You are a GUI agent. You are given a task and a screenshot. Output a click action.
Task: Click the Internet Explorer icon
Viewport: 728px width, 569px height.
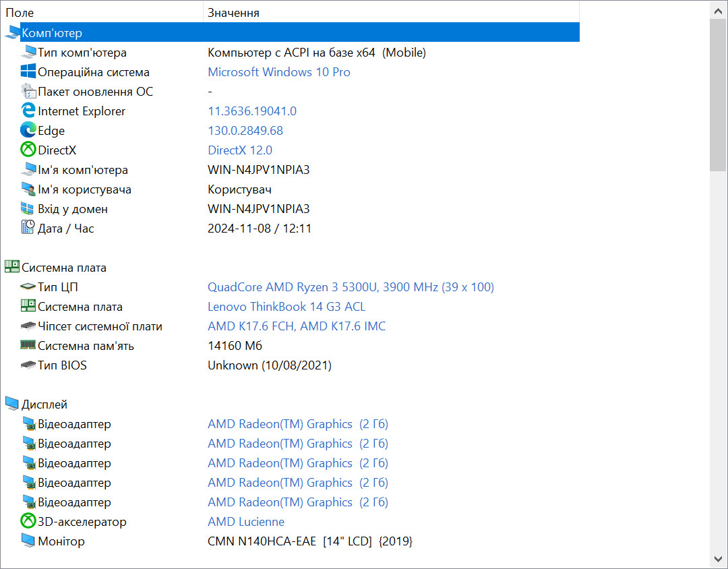click(x=28, y=111)
